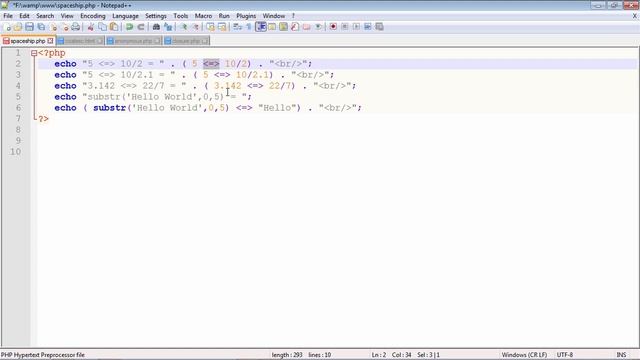640x360 pixels.
Task: Open Folder as Workspace icon
Action: point(306,27)
